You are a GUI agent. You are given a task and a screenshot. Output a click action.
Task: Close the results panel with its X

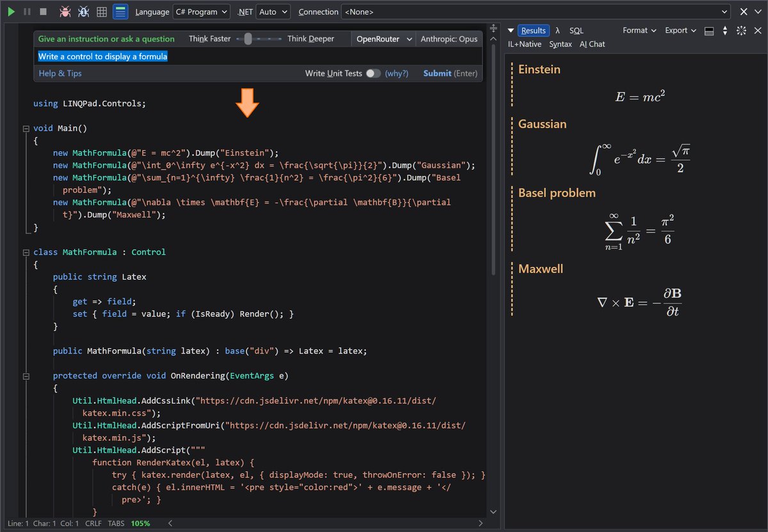click(x=757, y=31)
